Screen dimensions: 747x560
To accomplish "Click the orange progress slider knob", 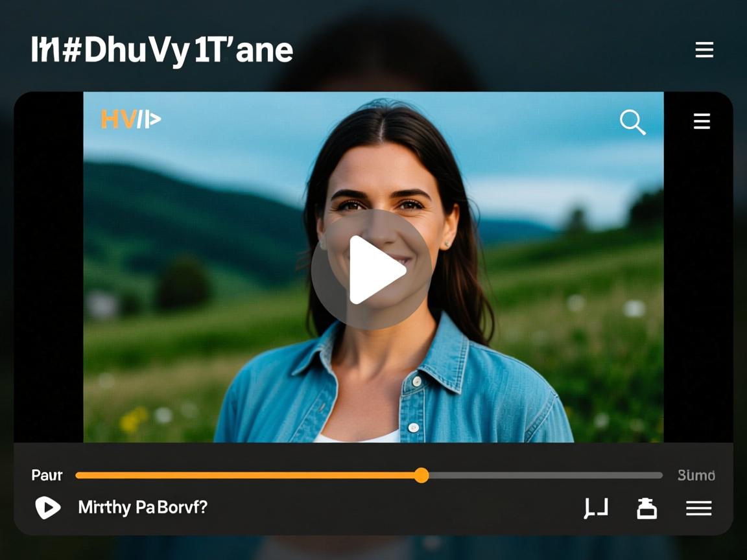I will [x=421, y=475].
